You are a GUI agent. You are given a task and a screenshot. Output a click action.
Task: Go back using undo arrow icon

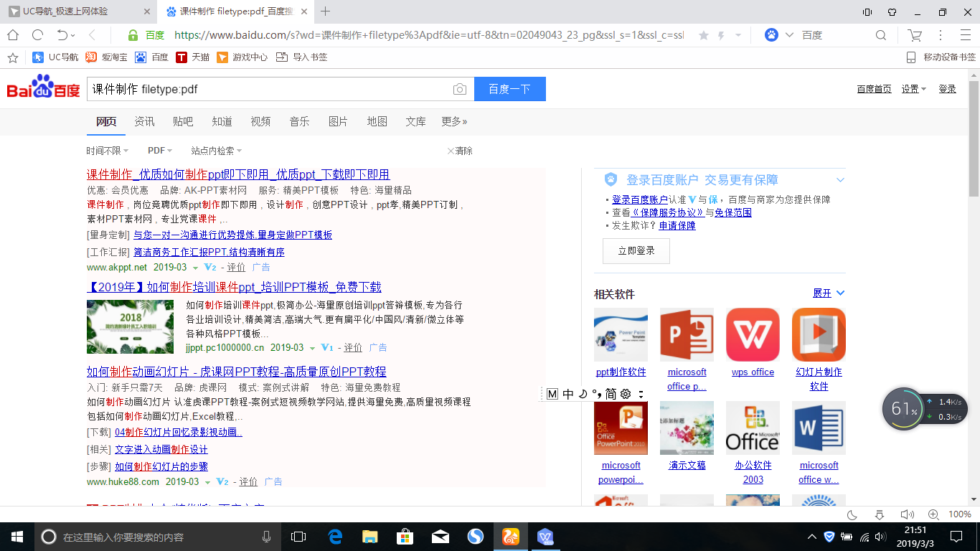pos(62,35)
